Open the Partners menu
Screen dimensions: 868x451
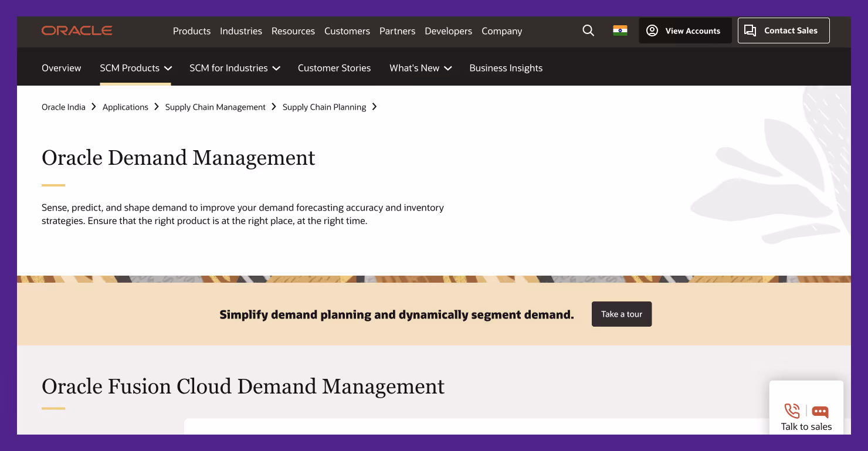(x=397, y=31)
